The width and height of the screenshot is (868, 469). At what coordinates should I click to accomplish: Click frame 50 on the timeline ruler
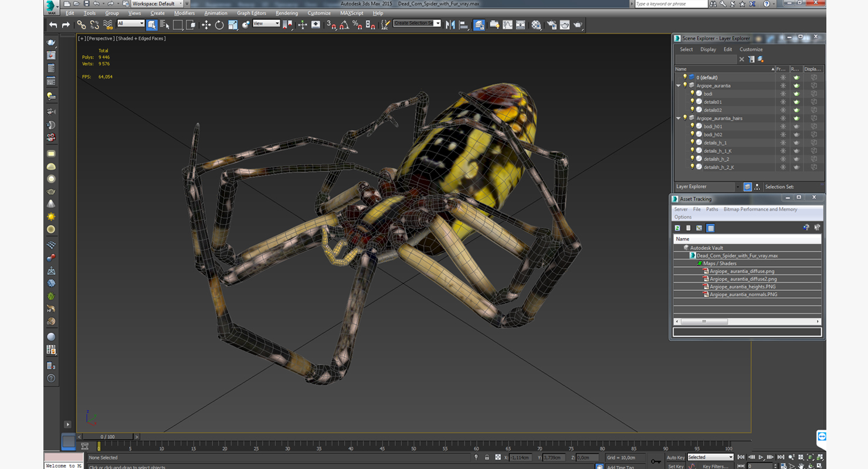click(413, 448)
